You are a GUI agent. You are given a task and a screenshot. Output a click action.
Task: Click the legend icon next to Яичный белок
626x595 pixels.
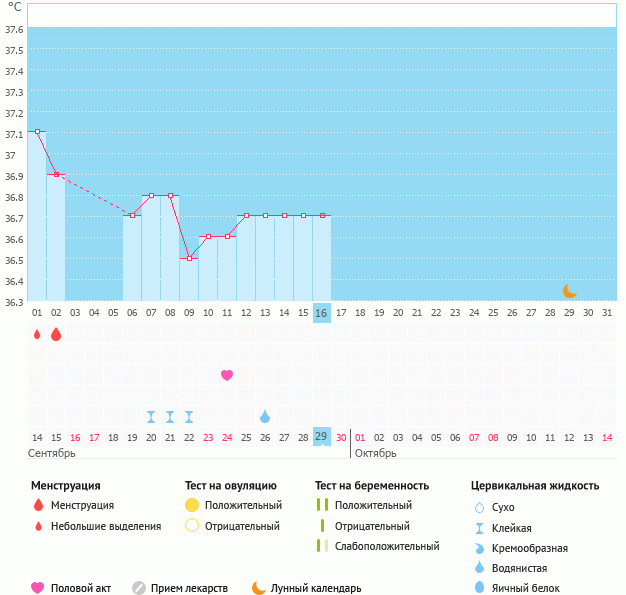click(x=481, y=588)
